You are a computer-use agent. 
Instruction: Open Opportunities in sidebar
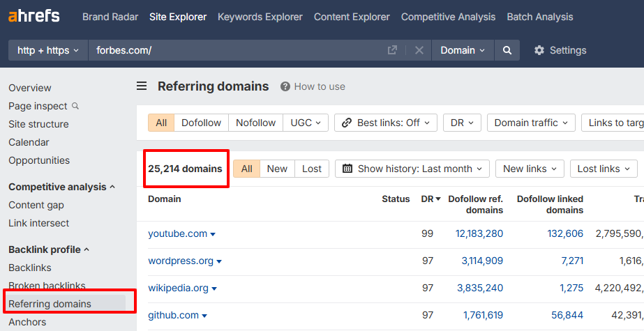click(39, 160)
